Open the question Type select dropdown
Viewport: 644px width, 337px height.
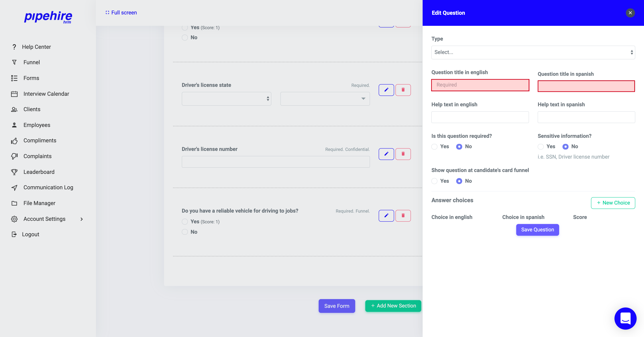(533, 52)
